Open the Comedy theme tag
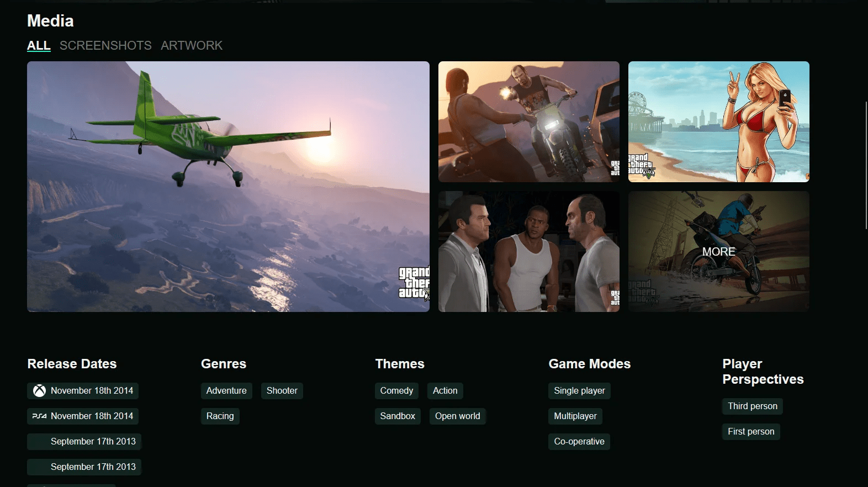This screenshot has width=868, height=487. tap(396, 391)
